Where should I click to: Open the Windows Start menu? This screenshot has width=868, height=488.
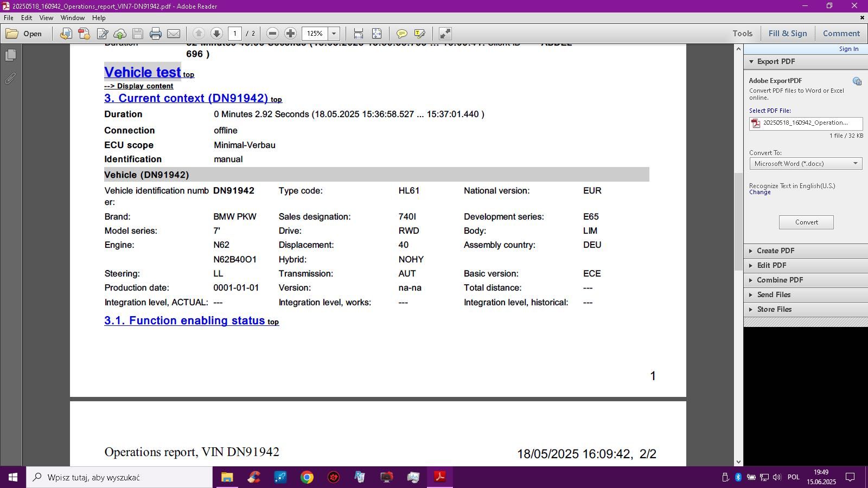coord(13,477)
